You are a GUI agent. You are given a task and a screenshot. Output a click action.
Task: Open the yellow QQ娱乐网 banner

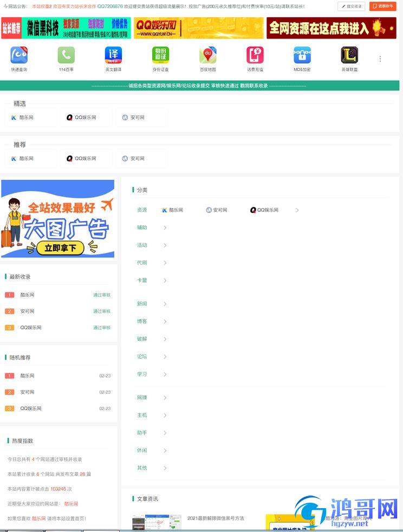point(198,28)
